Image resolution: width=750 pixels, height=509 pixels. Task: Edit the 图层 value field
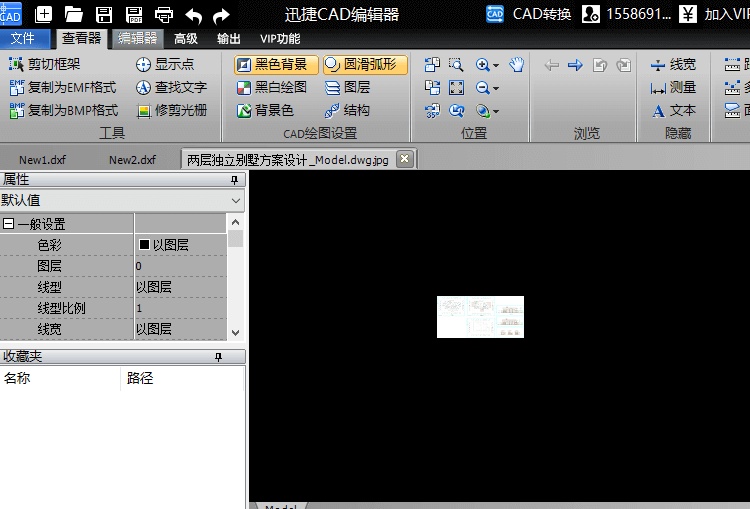pos(181,266)
